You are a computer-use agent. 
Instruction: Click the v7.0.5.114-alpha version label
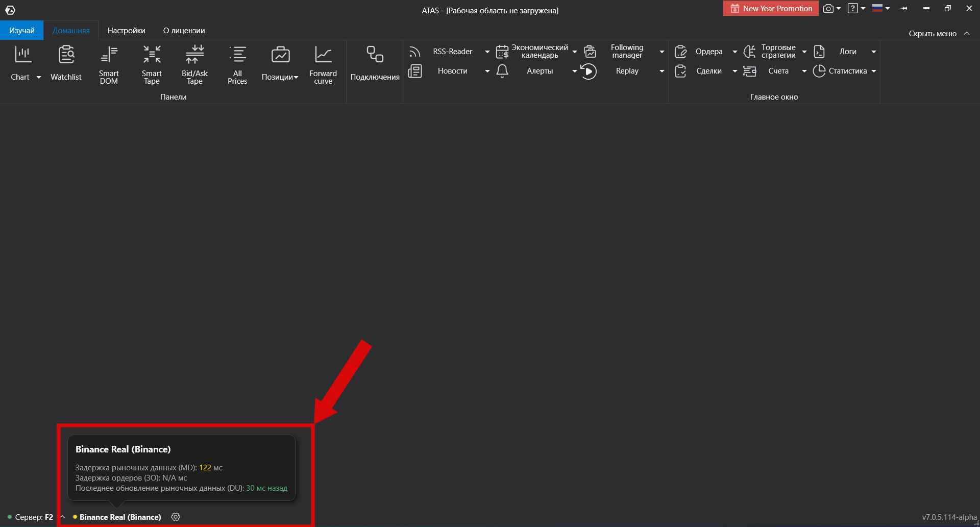[949, 517]
